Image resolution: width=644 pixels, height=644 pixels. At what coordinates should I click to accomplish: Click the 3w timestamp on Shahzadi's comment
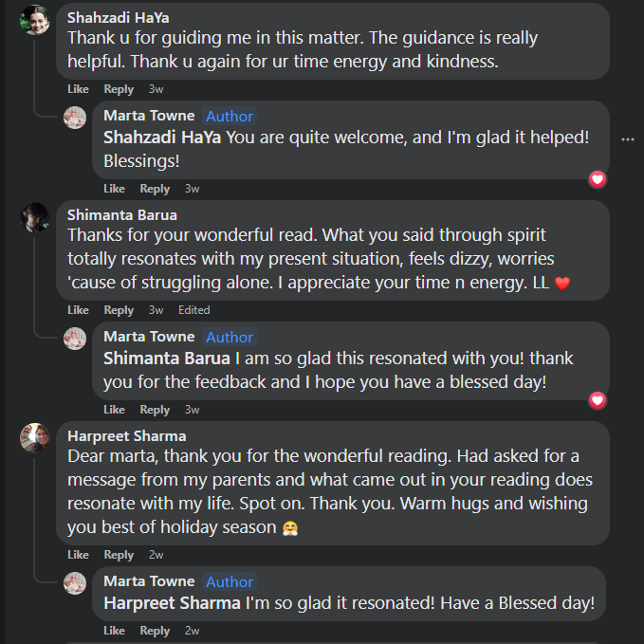pos(156,89)
